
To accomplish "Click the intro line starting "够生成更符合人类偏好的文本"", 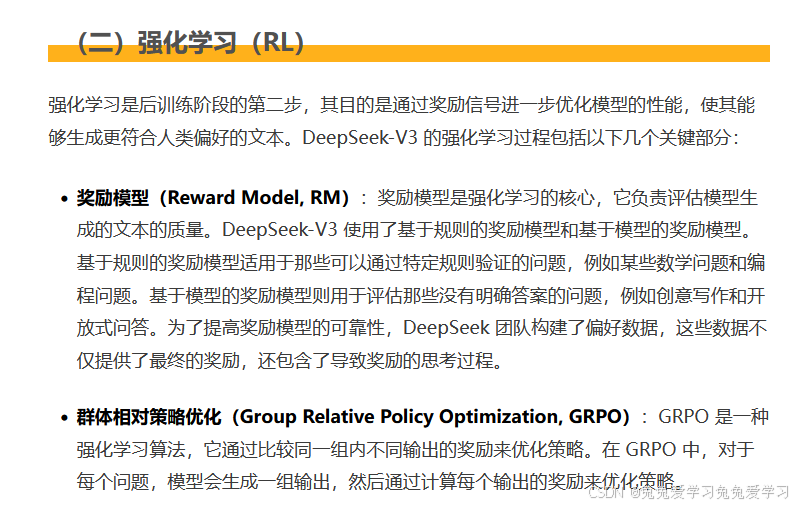I will (394, 138).
